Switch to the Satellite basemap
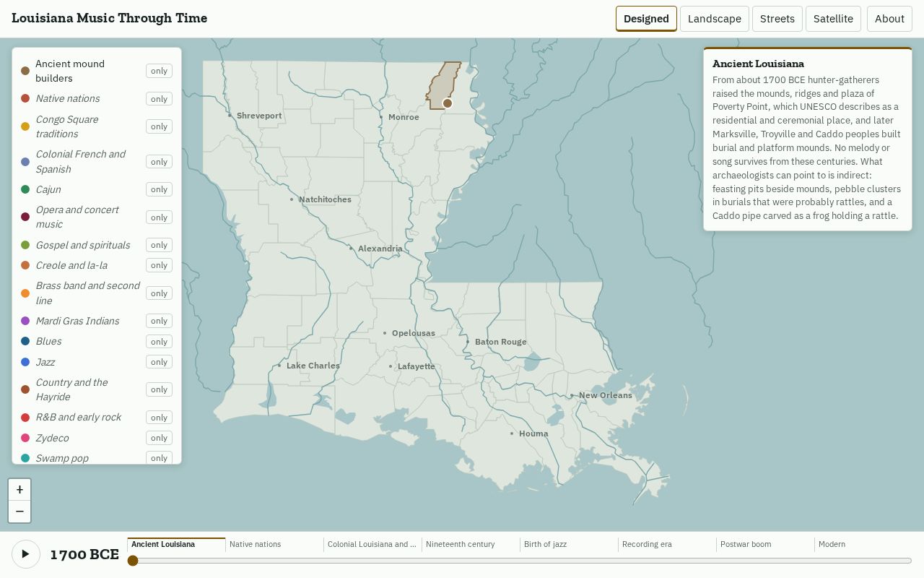This screenshot has height=578, width=924. pyautogui.click(x=833, y=19)
